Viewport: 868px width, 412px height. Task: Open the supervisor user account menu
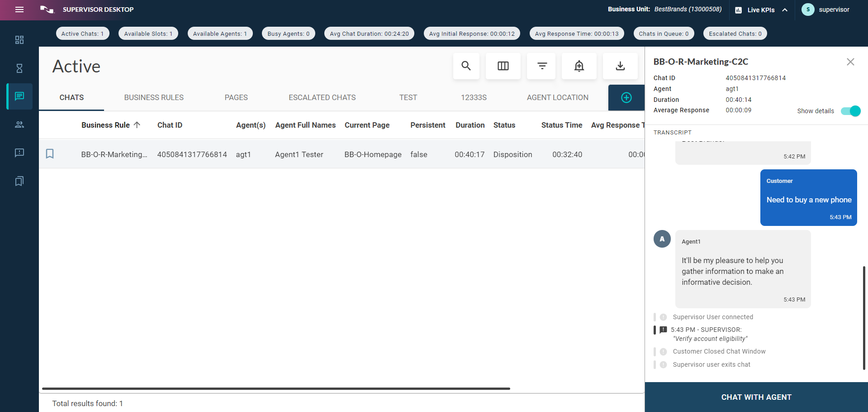[826, 10]
